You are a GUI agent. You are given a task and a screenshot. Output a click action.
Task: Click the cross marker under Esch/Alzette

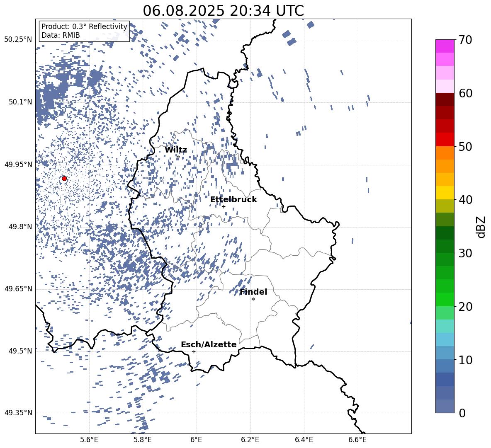coord(194,351)
